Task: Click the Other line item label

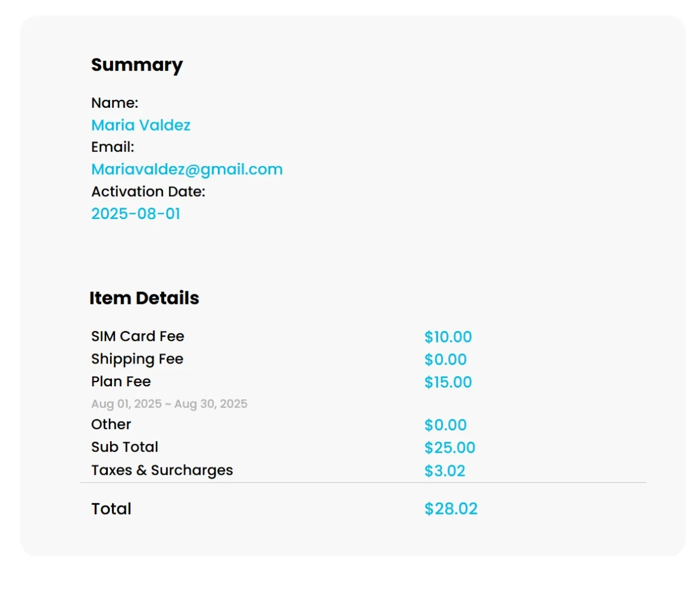Action: (x=111, y=424)
